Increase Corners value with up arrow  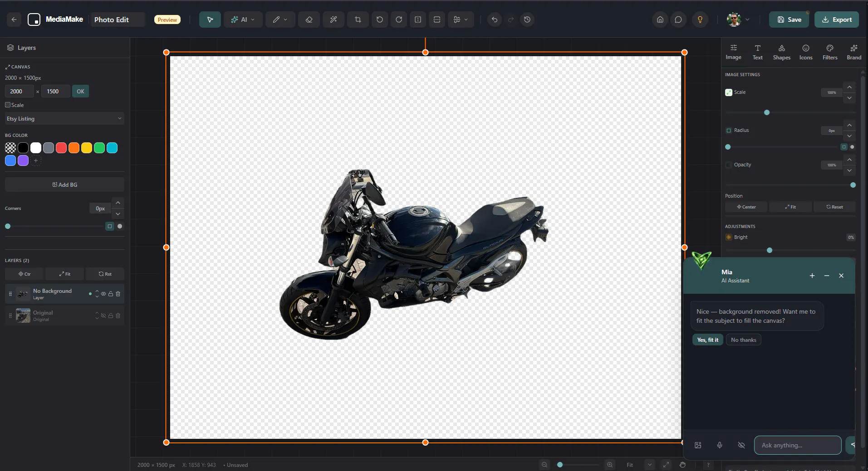(118, 203)
